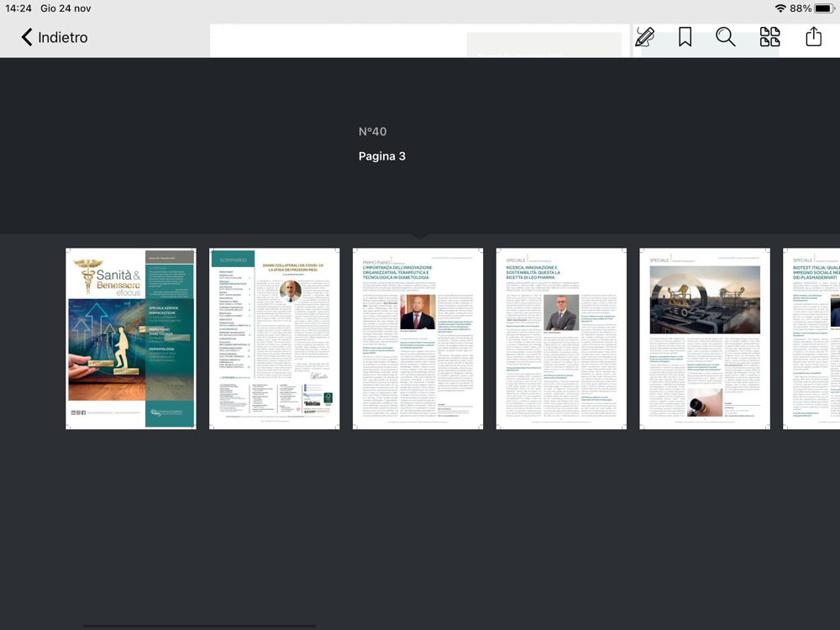Open the Biotest Italia page thumbnail
Image resolution: width=840 pixels, height=630 pixels.
point(811,338)
